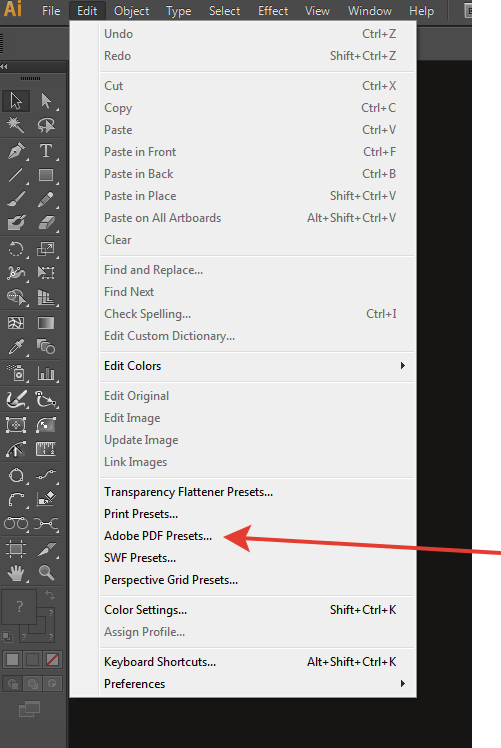Select the Pen tool
The width and height of the screenshot is (501, 748).
(x=16, y=151)
